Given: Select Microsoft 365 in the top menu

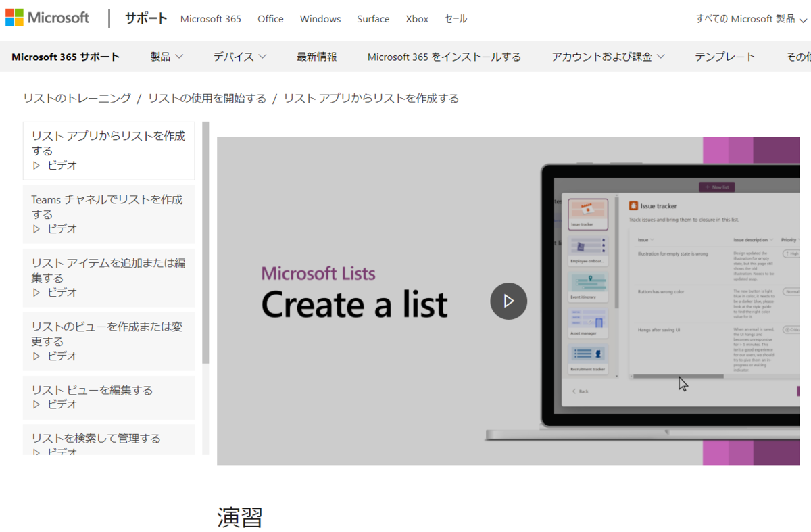Looking at the screenshot, I should (x=210, y=19).
